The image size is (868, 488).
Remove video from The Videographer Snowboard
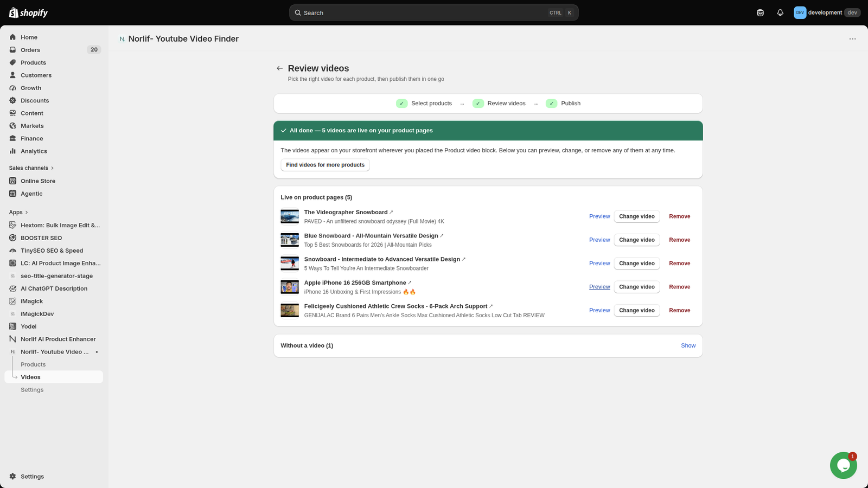click(679, 216)
